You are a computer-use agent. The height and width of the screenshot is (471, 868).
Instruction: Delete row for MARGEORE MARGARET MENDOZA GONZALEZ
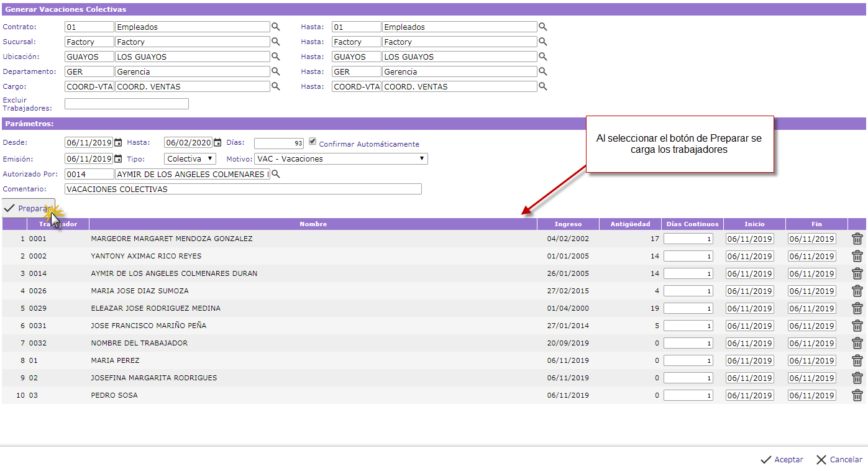857,239
